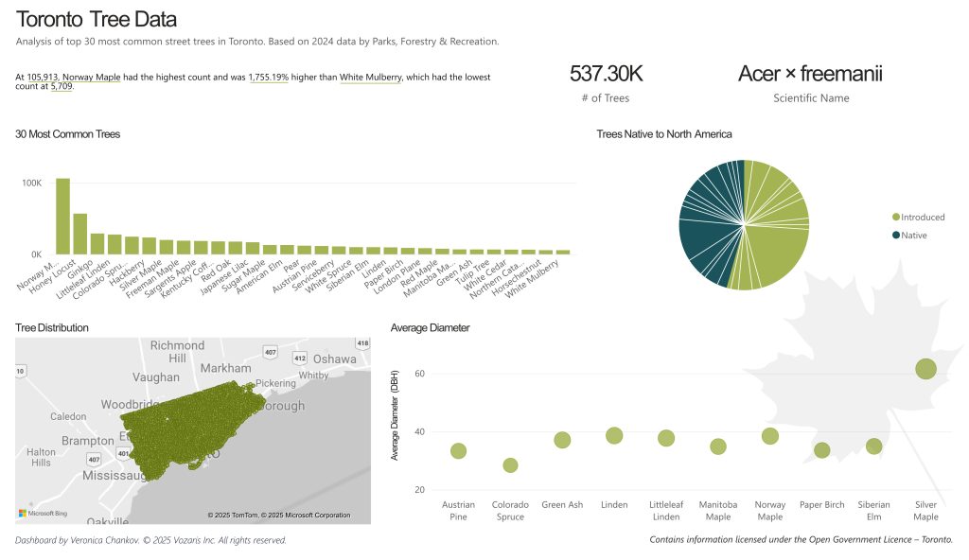The height and width of the screenshot is (560, 969).
Task: Click underlined Norway Maple in the summary
Action: click(91, 76)
